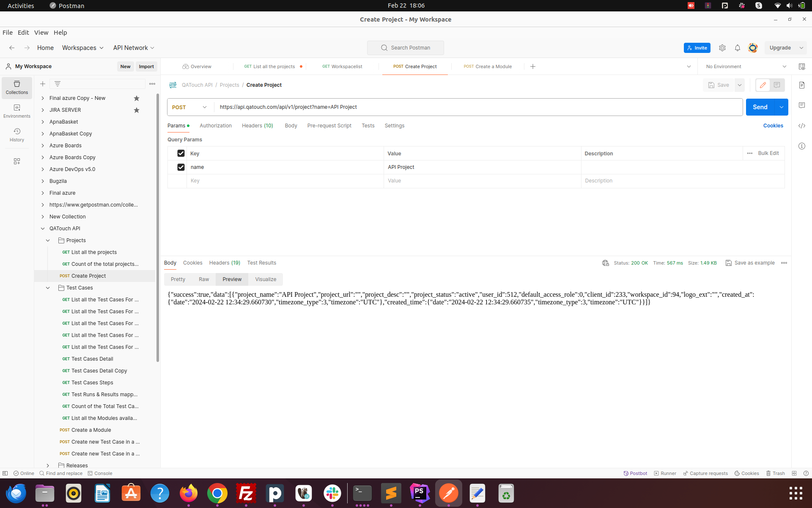
Task: Open the Create a Module request tab
Action: point(488,66)
